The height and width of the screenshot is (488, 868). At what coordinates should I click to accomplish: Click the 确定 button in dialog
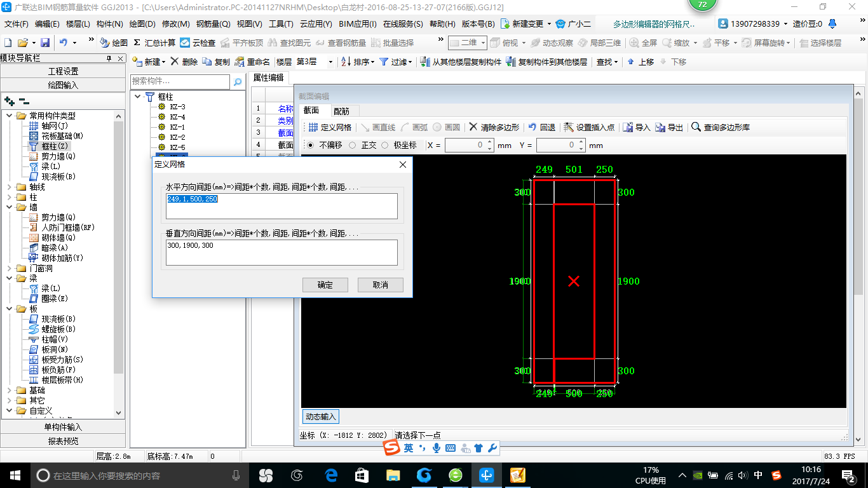[x=325, y=285]
